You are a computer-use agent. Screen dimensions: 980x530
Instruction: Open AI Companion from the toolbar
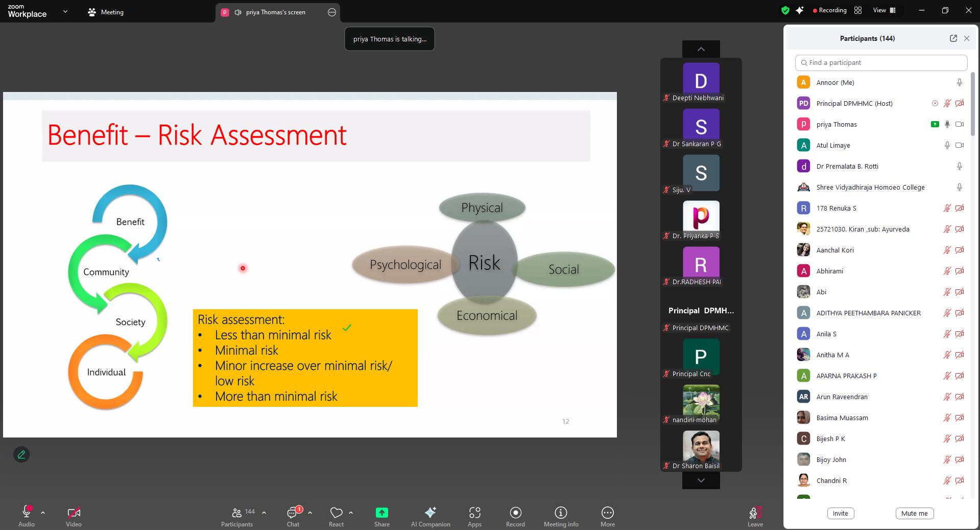(x=431, y=513)
